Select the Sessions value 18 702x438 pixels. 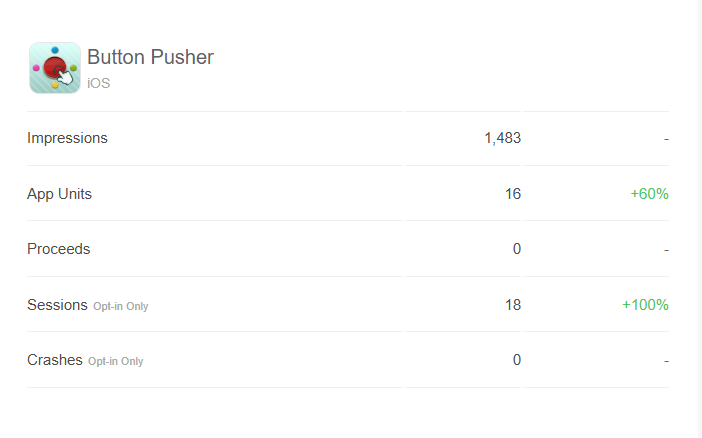(x=513, y=305)
